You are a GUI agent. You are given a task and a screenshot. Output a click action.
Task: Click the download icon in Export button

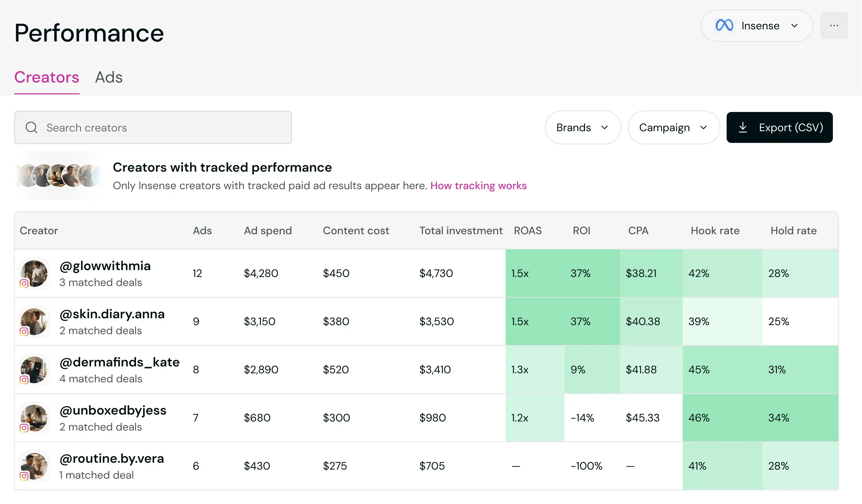(x=743, y=128)
